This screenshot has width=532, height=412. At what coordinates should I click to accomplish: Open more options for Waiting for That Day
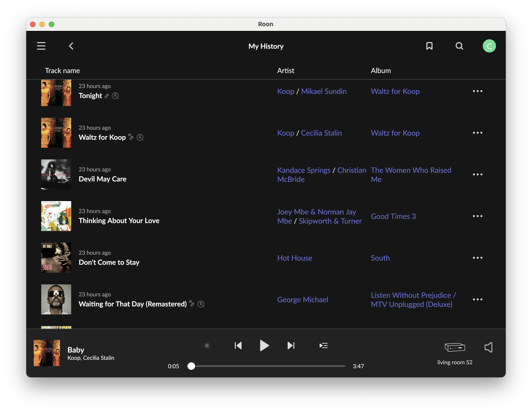coord(477,299)
